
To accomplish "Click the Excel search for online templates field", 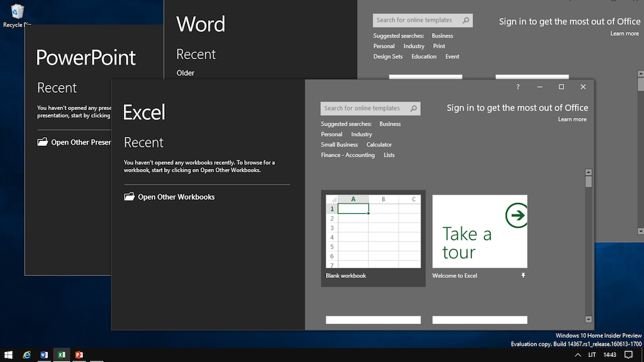I will (x=364, y=108).
